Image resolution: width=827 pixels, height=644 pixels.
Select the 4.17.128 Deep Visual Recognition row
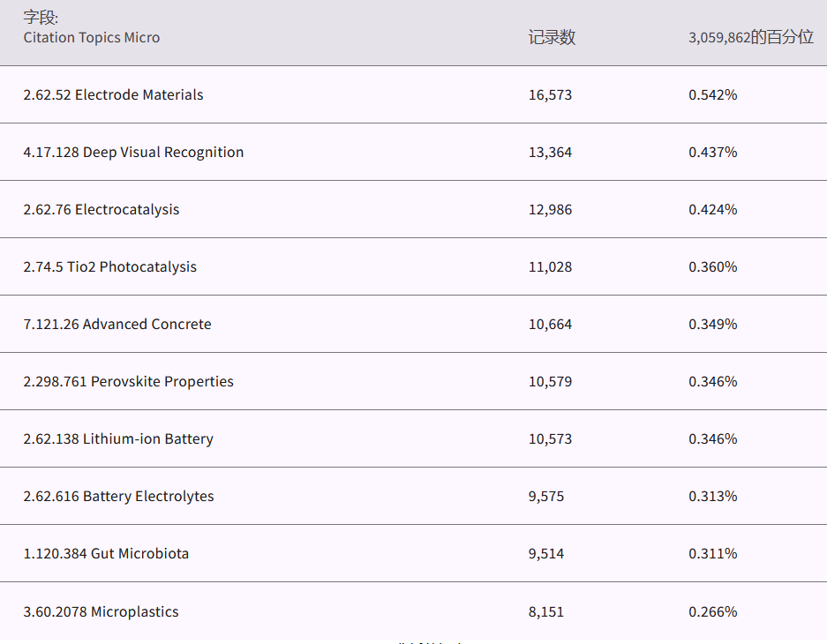[133, 153]
